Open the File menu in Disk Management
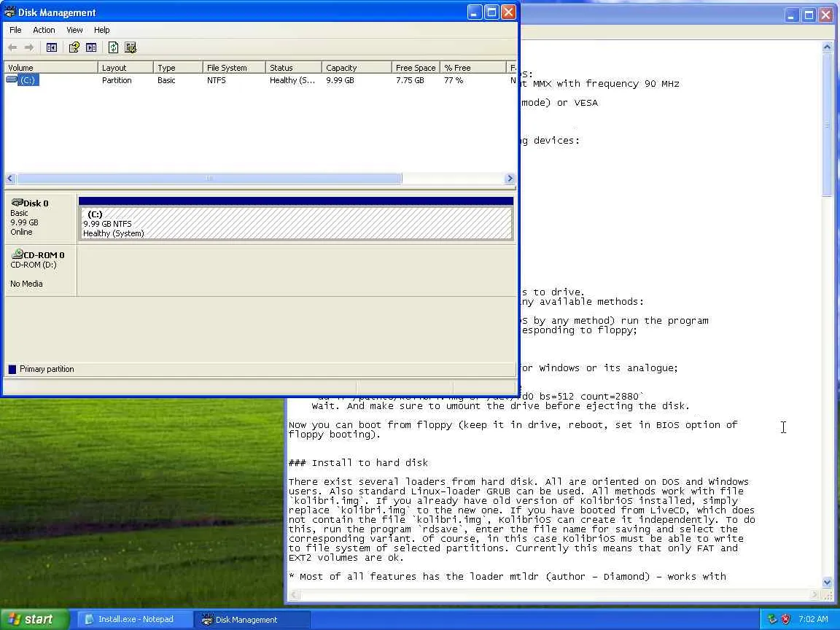840x630 pixels. pyautogui.click(x=15, y=30)
